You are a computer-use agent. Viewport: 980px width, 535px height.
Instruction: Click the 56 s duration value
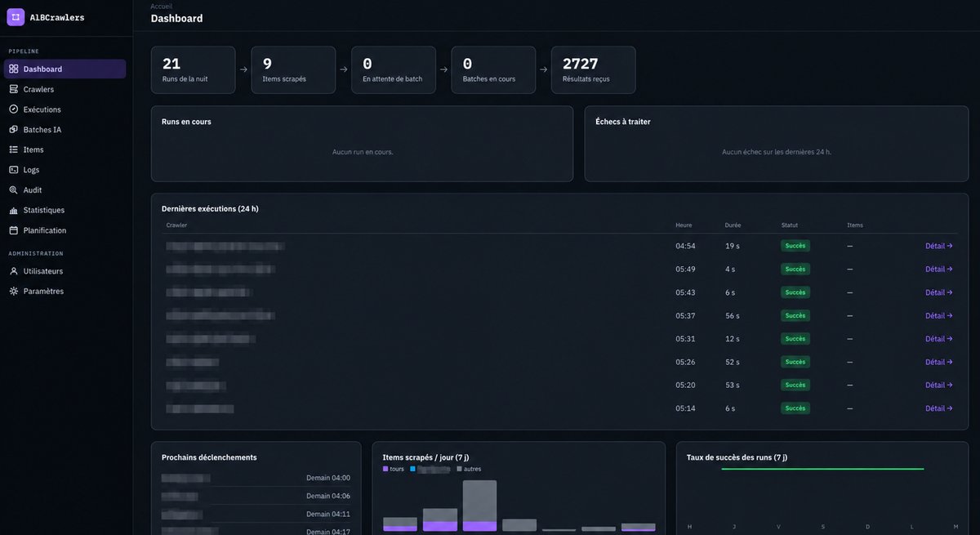pos(732,315)
